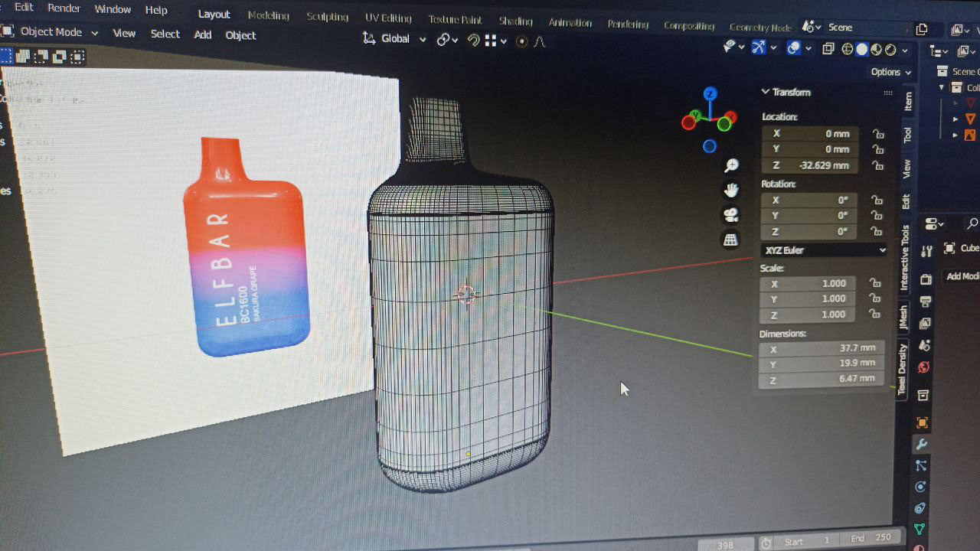Open transform pivot point menu
This screenshot has height=551, width=980.
(x=447, y=40)
